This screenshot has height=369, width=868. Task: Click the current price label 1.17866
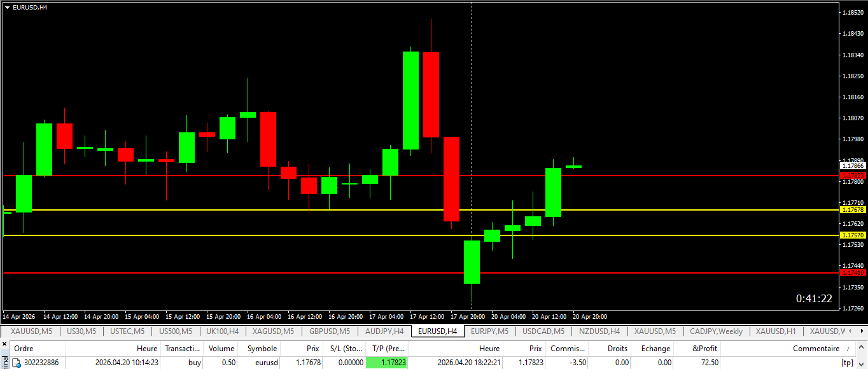(853, 165)
